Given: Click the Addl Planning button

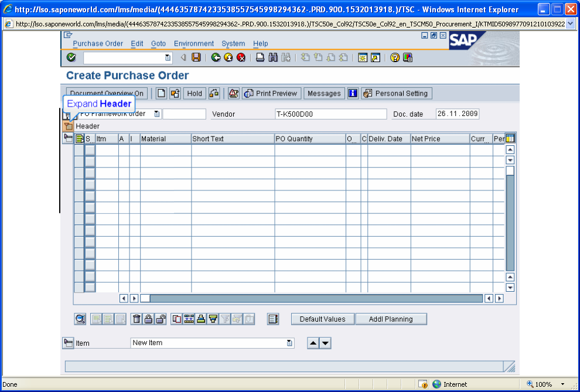Looking at the screenshot, I should click(x=391, y=319).
